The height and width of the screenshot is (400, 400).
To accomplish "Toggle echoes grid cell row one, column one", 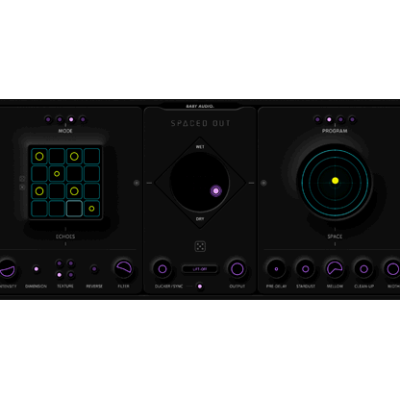I will pyautogui.click(x=39, y=156).
